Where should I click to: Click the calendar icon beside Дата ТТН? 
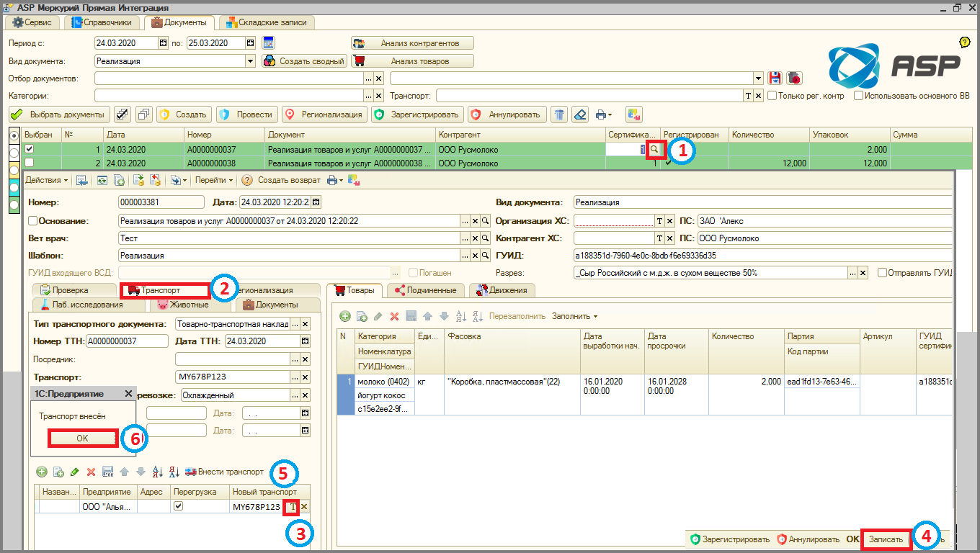point(305,341)
